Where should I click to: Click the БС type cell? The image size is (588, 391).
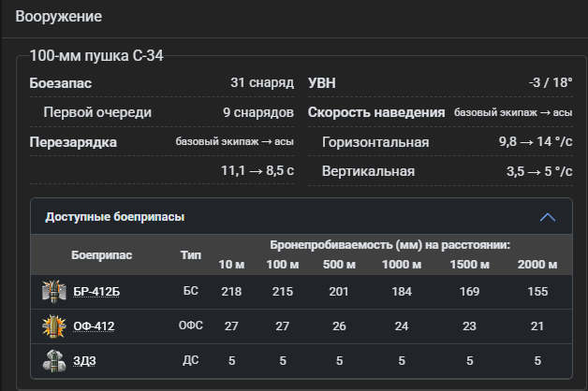tap(191, 291)
